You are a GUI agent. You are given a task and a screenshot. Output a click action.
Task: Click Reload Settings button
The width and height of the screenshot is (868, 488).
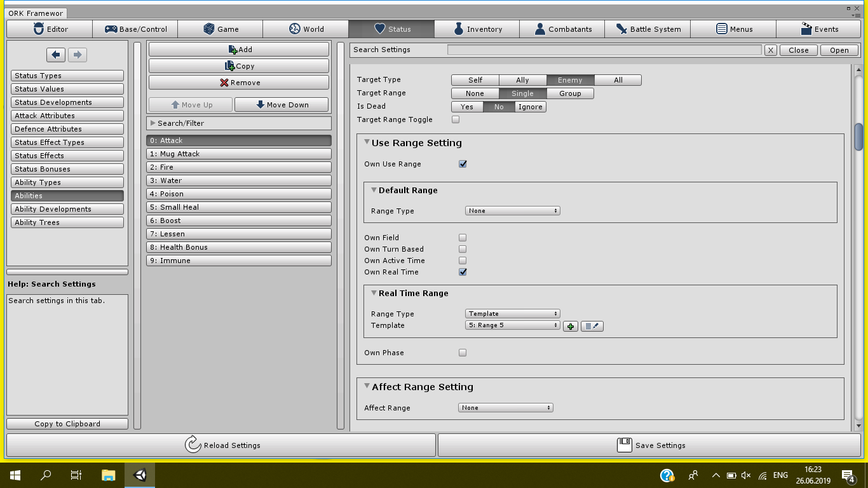point(221,445)
